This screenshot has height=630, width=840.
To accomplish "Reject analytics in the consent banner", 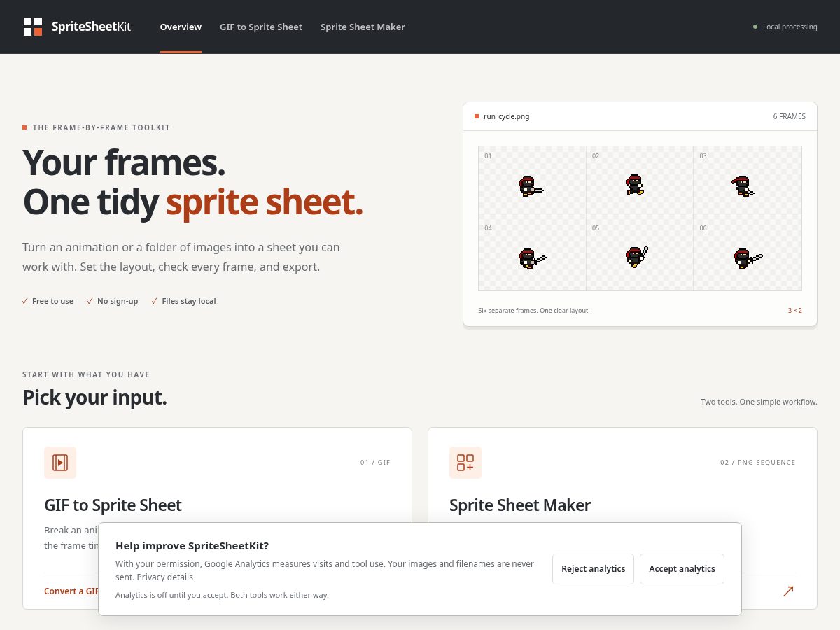I will coord(593,569).
